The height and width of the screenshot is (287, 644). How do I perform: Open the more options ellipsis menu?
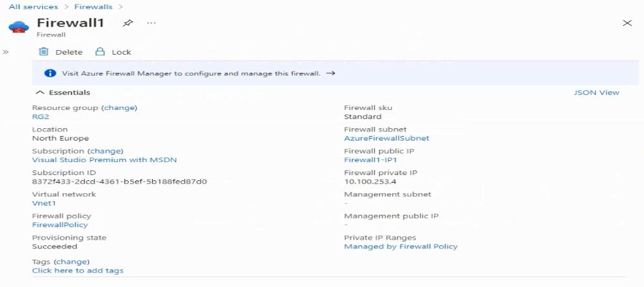pos(151,23)
